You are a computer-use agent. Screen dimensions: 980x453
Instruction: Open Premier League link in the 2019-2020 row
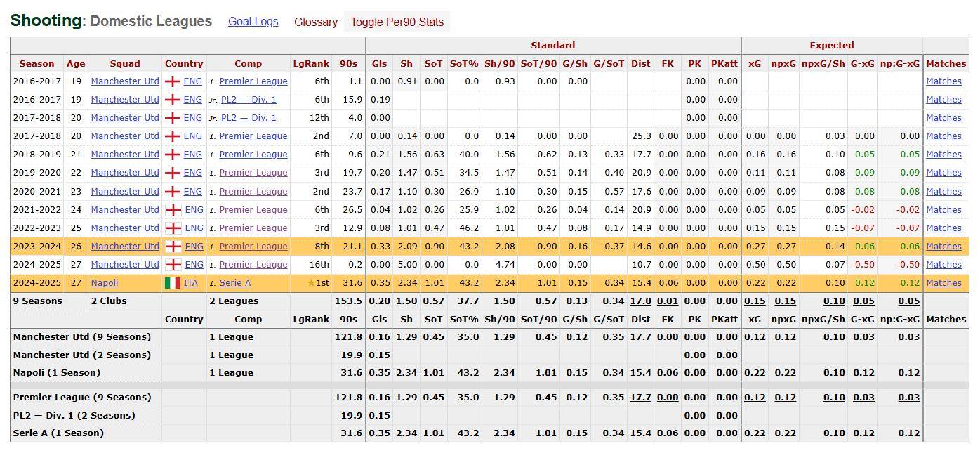click(253, 173)
